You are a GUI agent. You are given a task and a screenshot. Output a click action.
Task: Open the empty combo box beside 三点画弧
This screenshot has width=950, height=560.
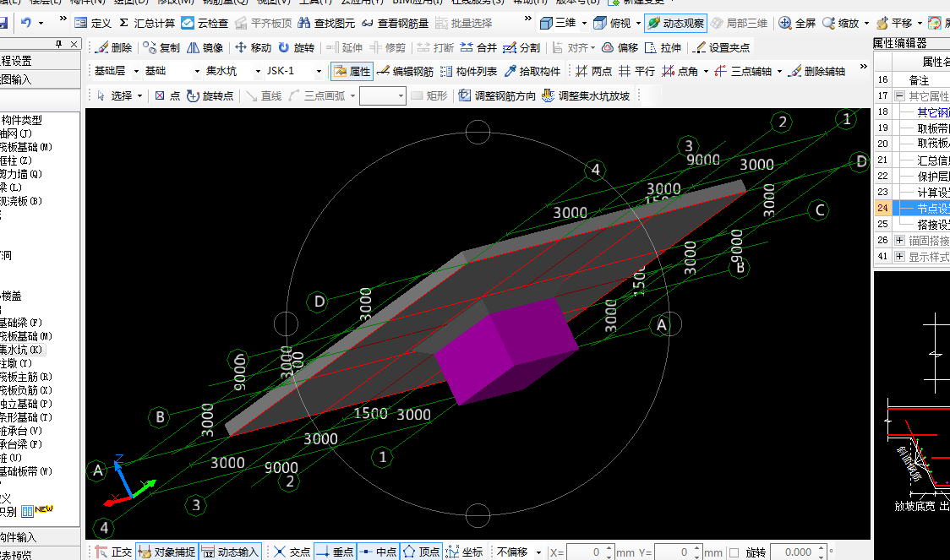coord(382,95)
